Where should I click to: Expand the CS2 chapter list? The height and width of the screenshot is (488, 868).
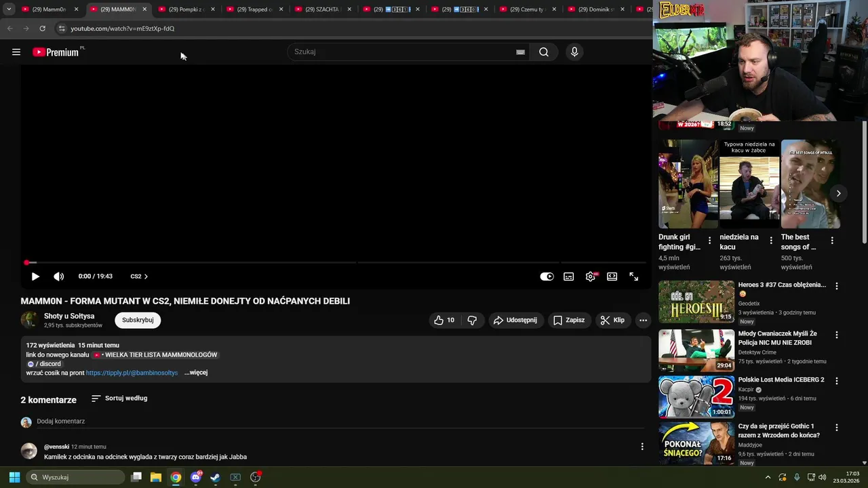tap(139, 277)
